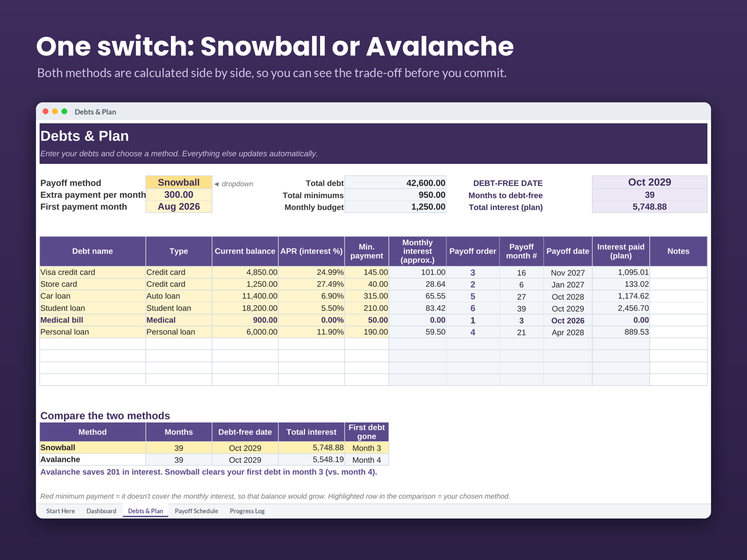Image resolution: width=747 pixels, height=560 pixels.
Task: Click the Car loan balance 11,400.00 cell
Action: point(245,296)
